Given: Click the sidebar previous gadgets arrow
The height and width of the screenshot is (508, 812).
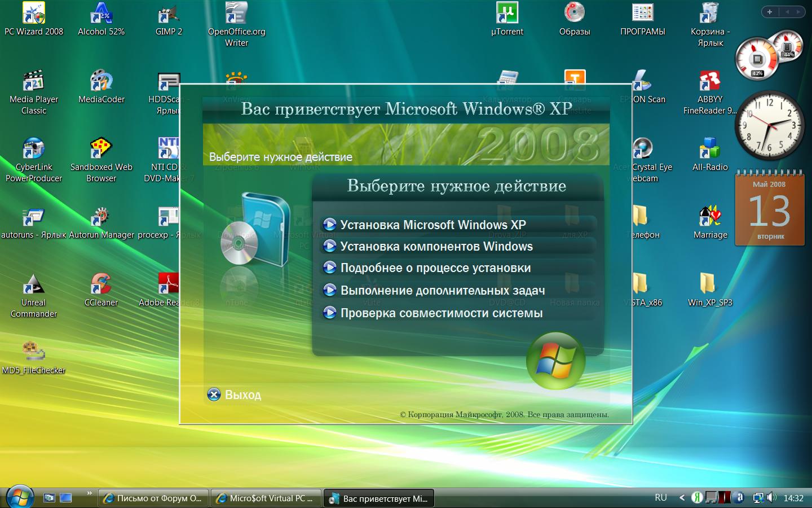Looking at the screenshot, I should (x=787, y=11).
